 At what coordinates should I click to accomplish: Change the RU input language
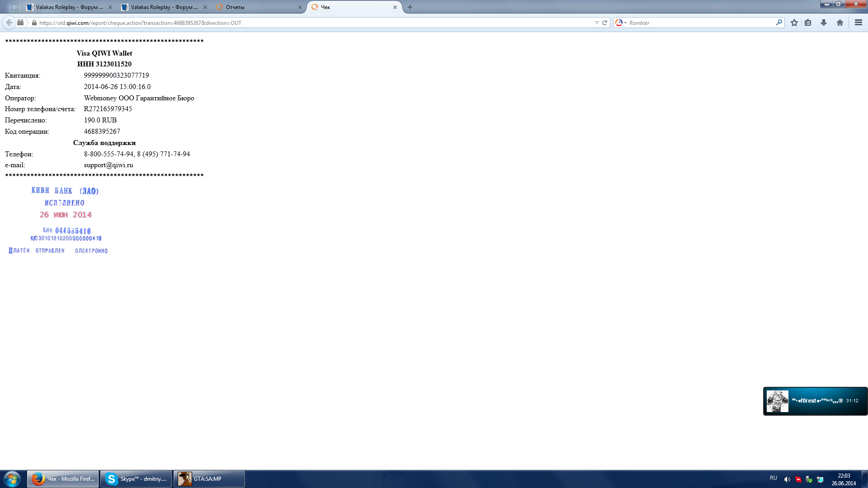pyautogui.click(x=774, y=478)
